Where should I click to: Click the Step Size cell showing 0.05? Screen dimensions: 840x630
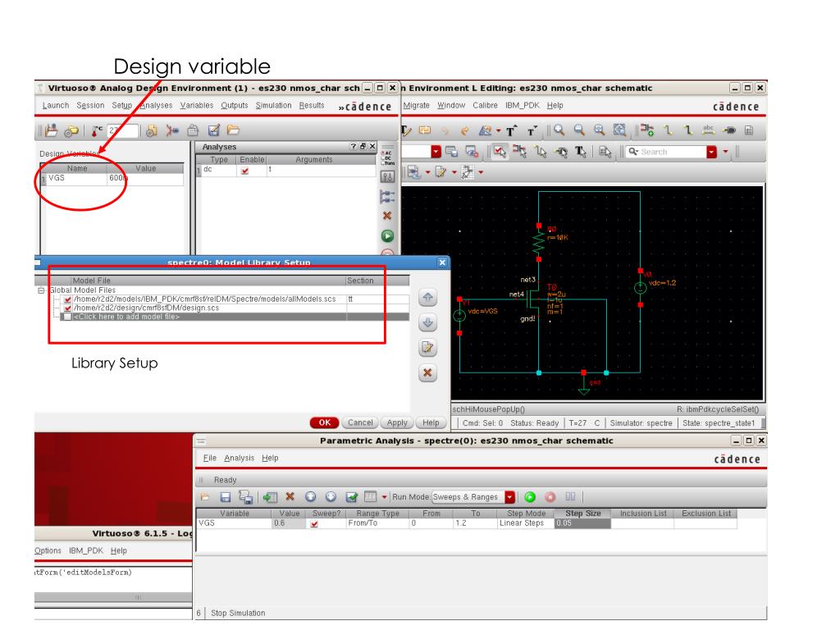pos(582,523)
